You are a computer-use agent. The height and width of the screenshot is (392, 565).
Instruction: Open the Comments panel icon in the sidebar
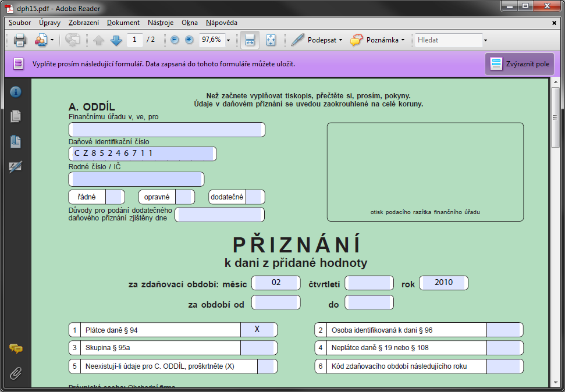[x=16, y=348]
